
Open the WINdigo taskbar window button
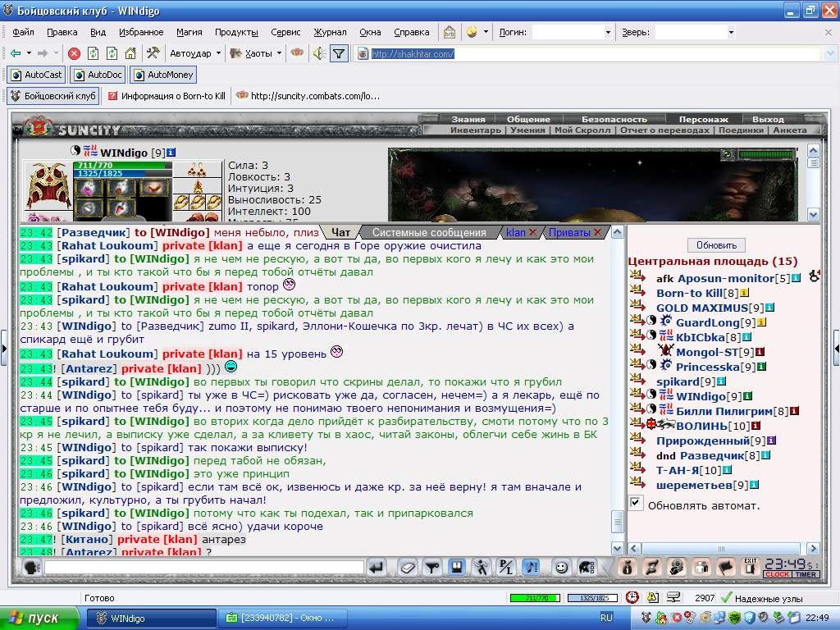(x=152, y=619)
